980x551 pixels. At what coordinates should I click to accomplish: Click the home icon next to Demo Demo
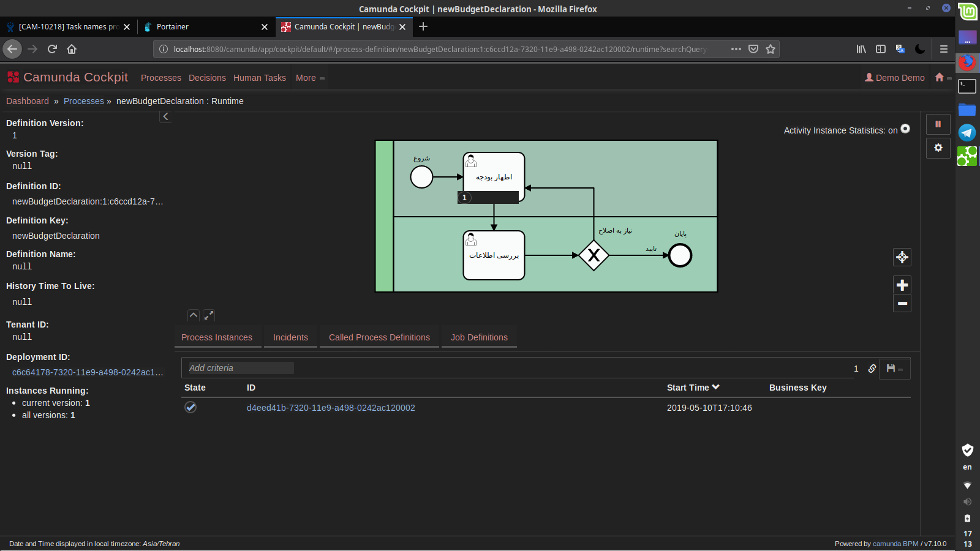[940, 78]
